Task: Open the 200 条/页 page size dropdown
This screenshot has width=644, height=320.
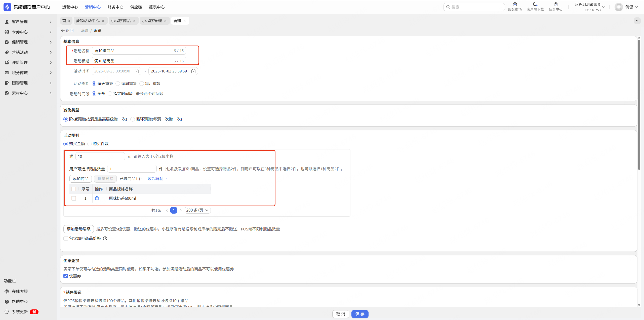Action: [197, 210]
